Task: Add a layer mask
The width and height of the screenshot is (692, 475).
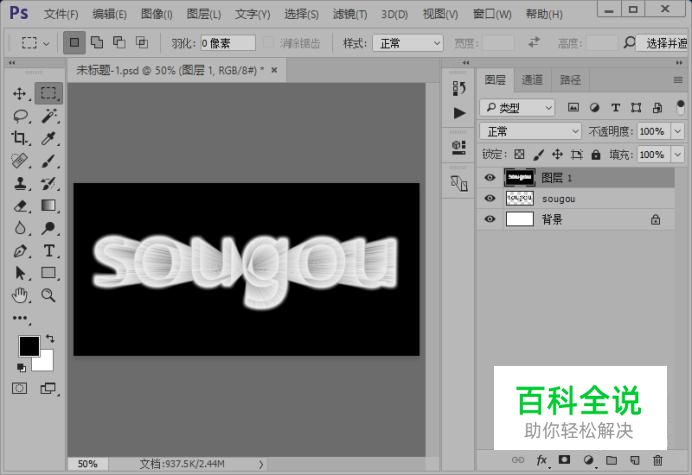Action: pos(564,460)
